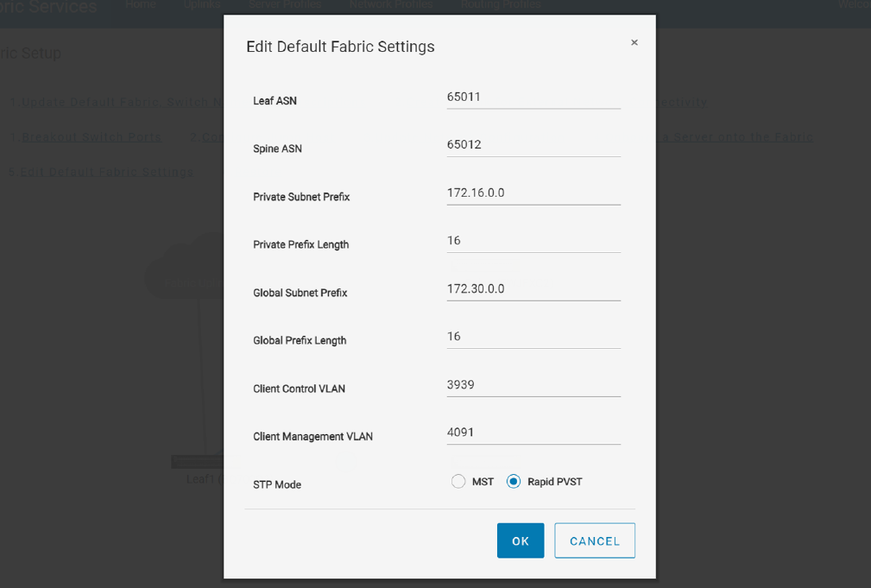The image size is (871, 588).
Task: Open the Home menu item
Action: (141, 5)
